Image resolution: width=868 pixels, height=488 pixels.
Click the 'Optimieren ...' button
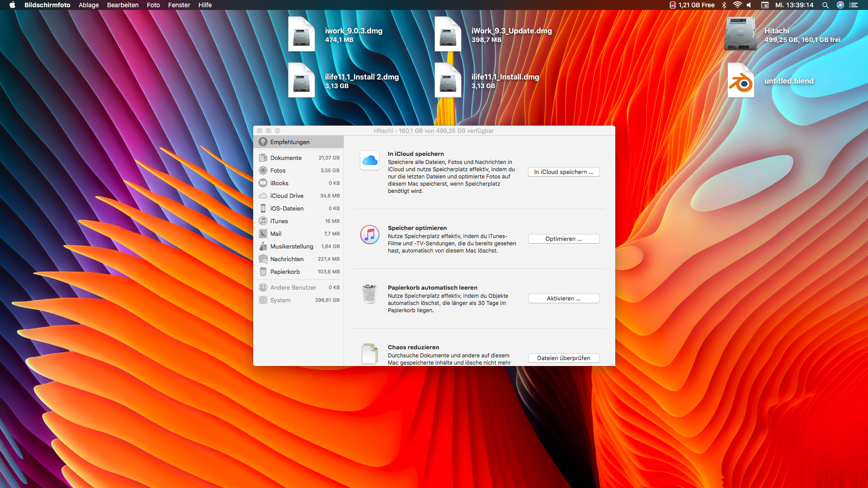pos(563,239)
